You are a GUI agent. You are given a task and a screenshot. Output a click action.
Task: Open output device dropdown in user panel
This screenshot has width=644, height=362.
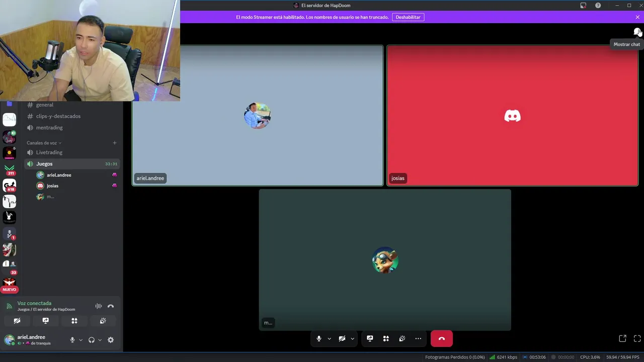click(x=100, y=340)
